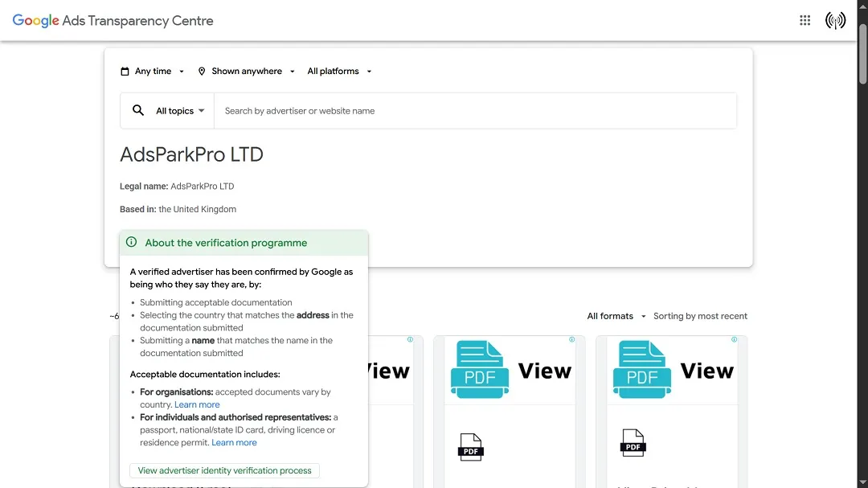Click the Google Ads Transparency Centre logo
868x488 pixels.
click(x=113, y=20)
